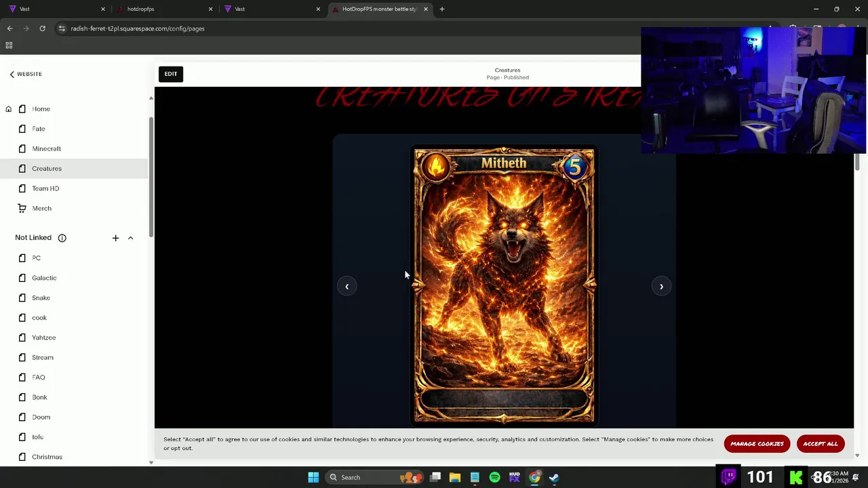
Task: Open the cook page
Action: 39,318
